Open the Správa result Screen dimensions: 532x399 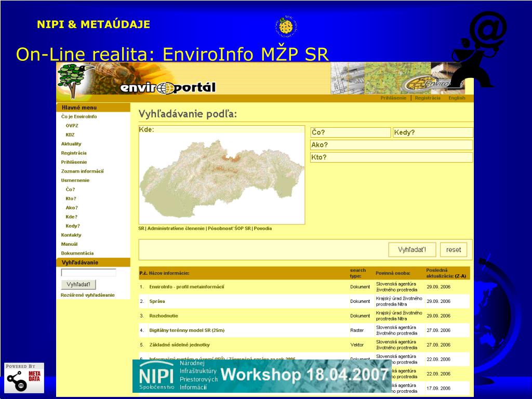point(157,301)
